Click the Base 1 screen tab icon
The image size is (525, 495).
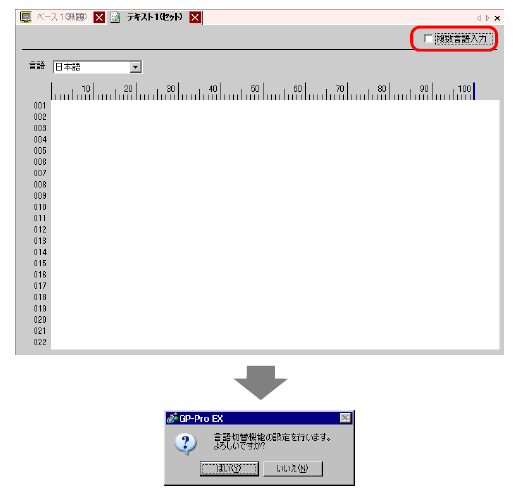tap(25, 17)
